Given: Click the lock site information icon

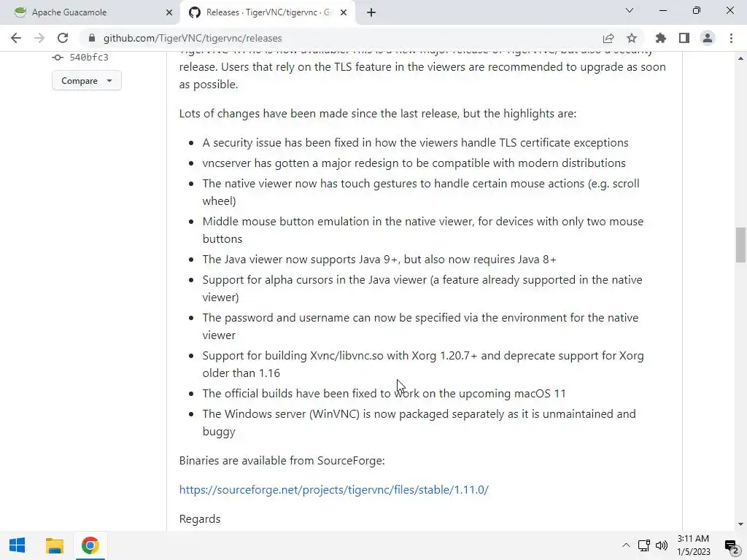Looking at the screenshot, I should [92, 38].
